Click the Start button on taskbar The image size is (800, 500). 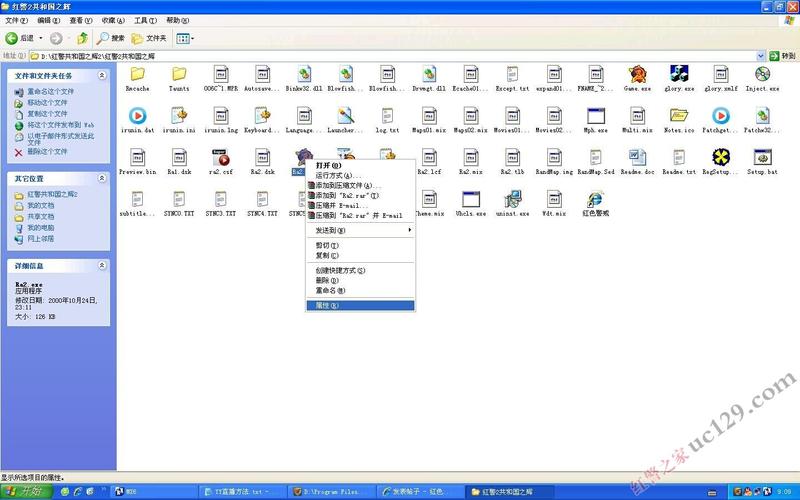[24, 492]
